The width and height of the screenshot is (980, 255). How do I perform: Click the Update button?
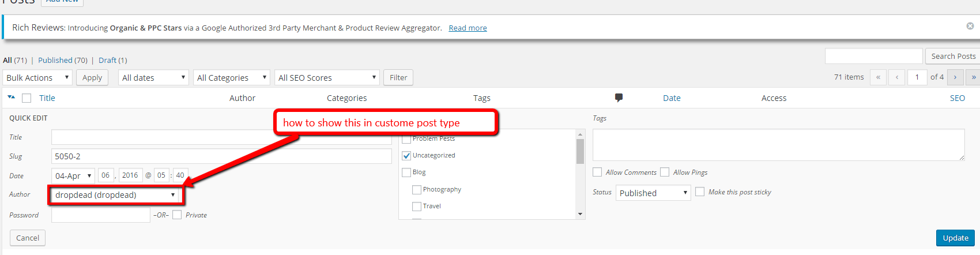pyautogui.click(x=955, y=238)
